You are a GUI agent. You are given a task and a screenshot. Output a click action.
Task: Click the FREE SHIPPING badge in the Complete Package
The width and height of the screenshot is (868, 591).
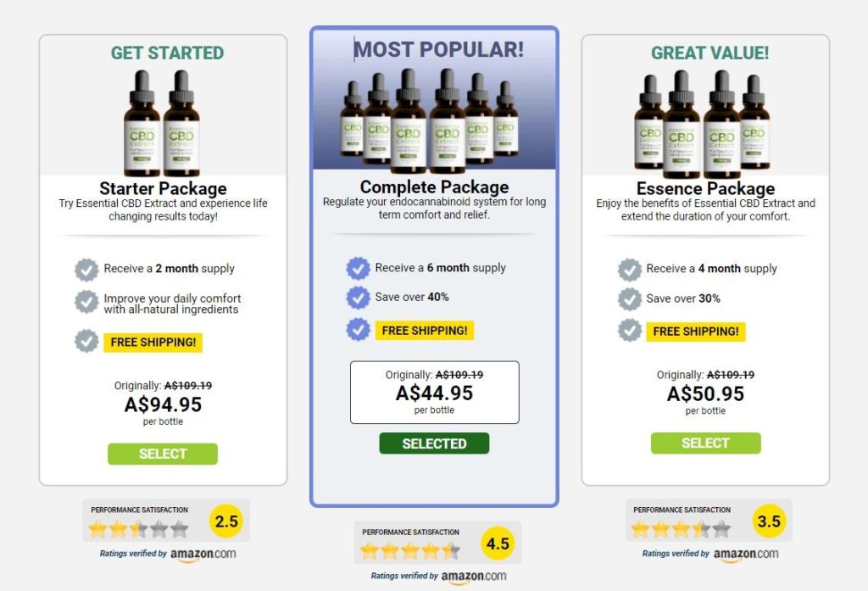pyautogui.click(x=424, y=330)
